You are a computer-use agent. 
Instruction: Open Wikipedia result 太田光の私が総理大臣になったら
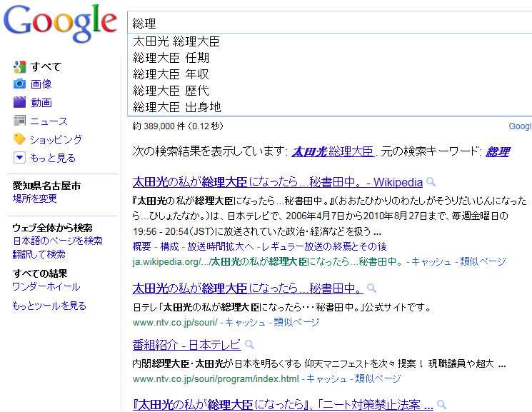278,182
